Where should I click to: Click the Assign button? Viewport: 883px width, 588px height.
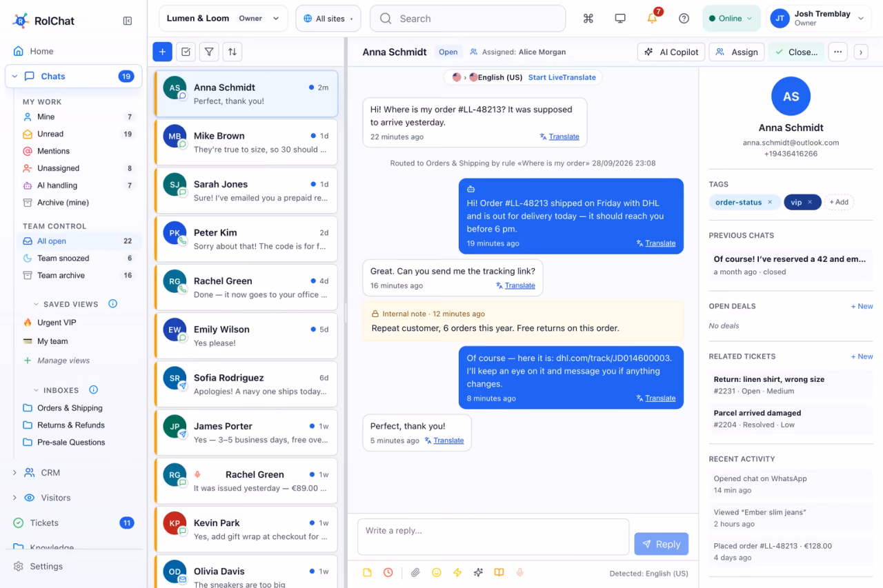(x=737, y=52)
